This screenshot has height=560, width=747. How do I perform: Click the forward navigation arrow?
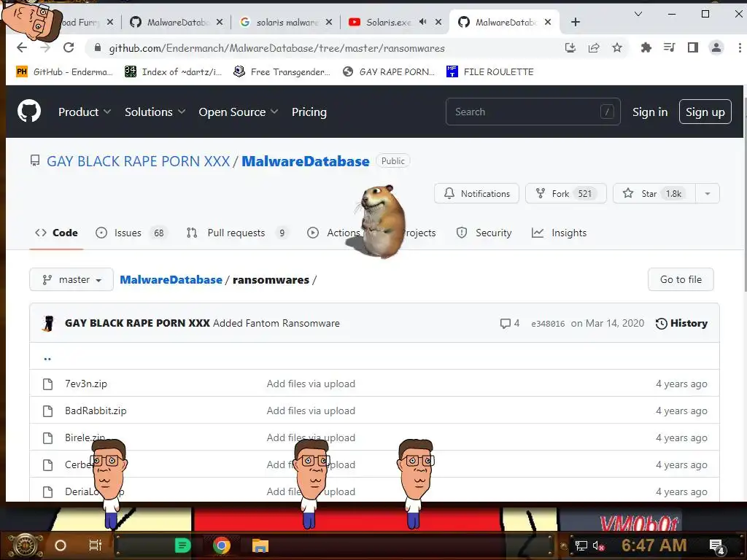click(45, 47)
